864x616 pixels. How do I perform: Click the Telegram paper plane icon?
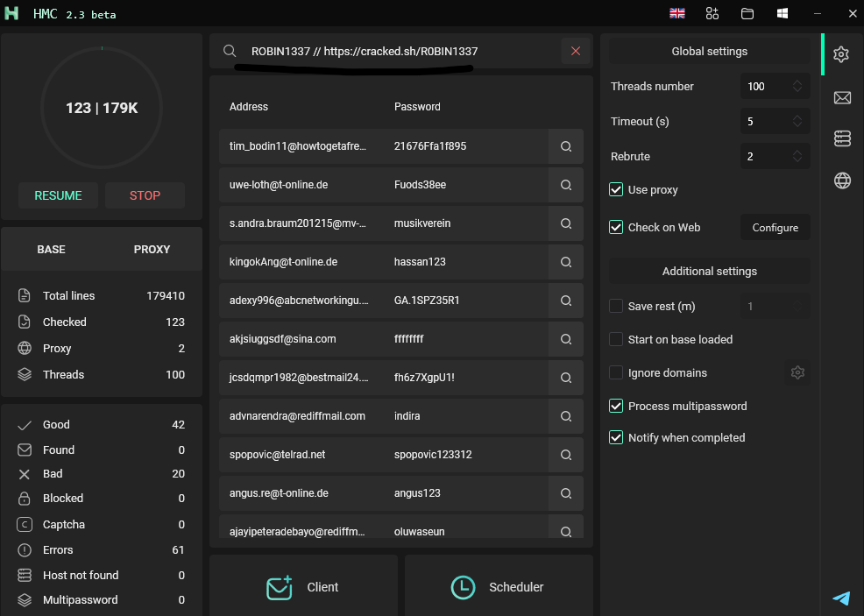(841, 598)
